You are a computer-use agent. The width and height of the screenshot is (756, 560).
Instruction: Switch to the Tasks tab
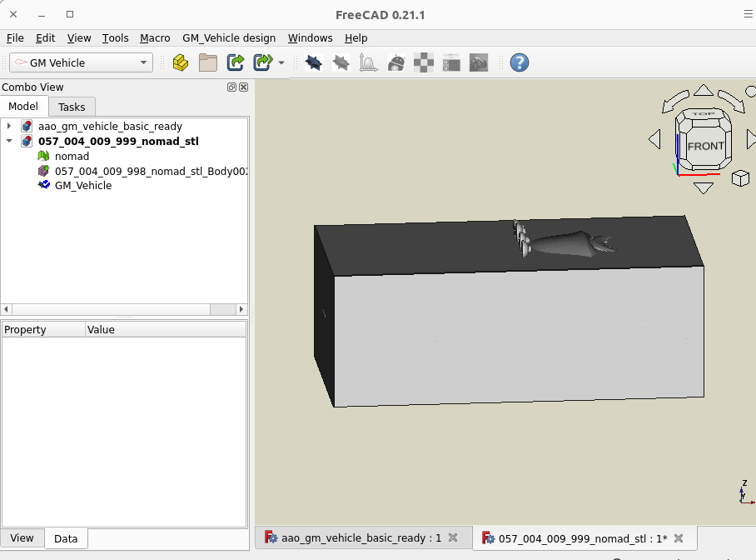pyautogui.click(x=72, y=107)
